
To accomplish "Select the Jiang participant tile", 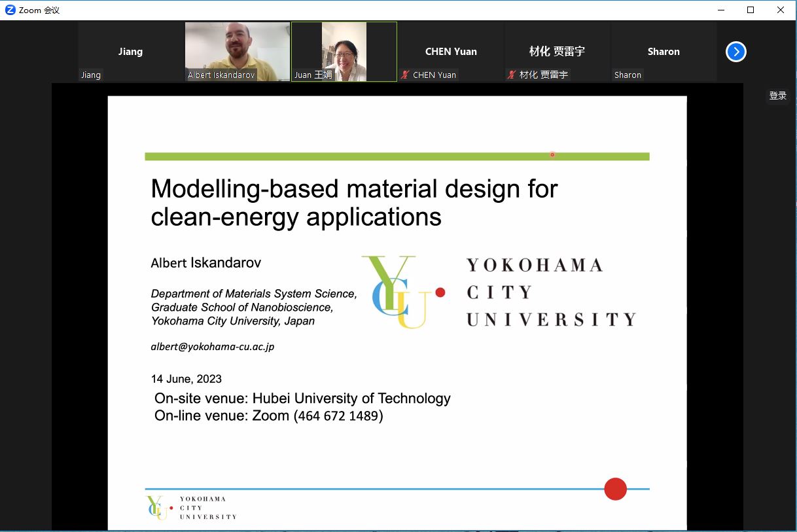I will pyautogui.click(x=130, y=51).
